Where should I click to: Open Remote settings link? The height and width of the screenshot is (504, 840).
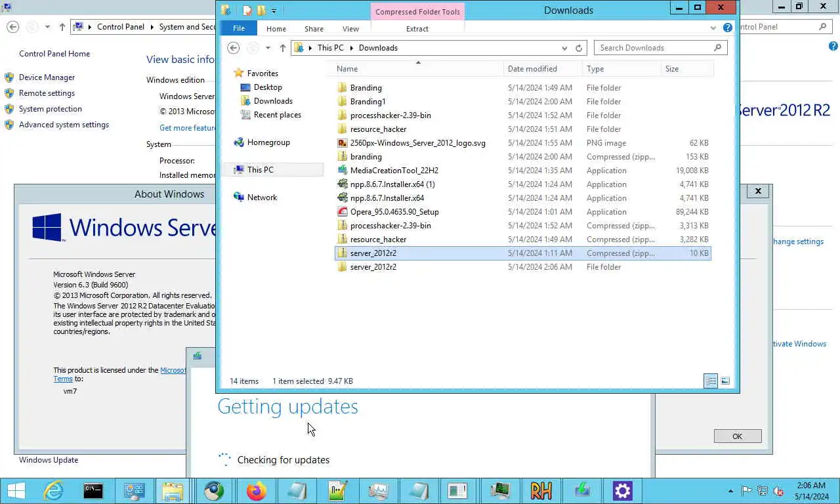point(47,93)
